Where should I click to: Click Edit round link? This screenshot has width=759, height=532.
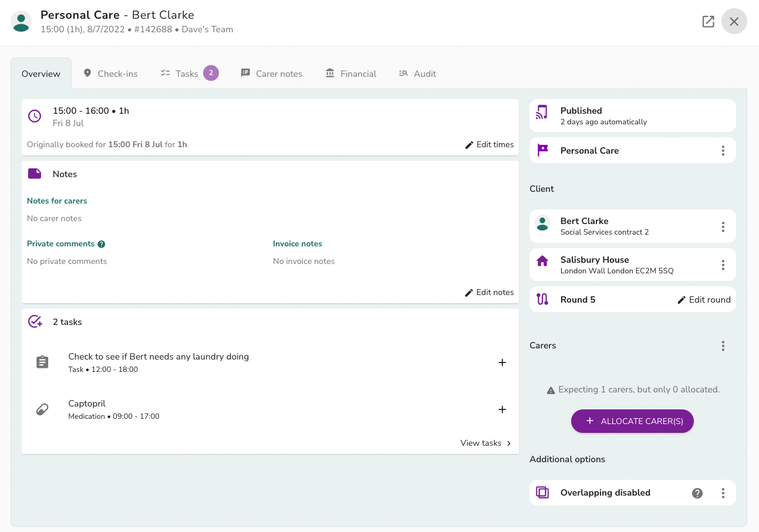point(704,300)
